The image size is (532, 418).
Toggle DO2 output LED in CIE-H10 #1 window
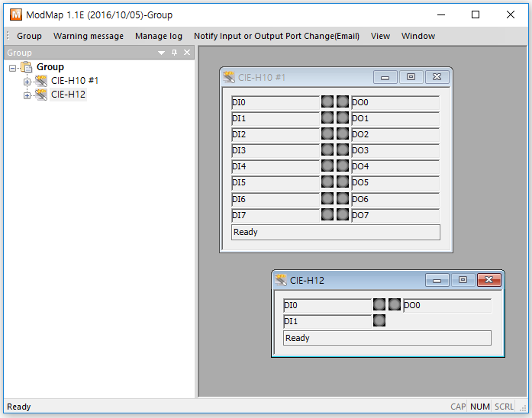pyautogui.click(x=343, y=133)
